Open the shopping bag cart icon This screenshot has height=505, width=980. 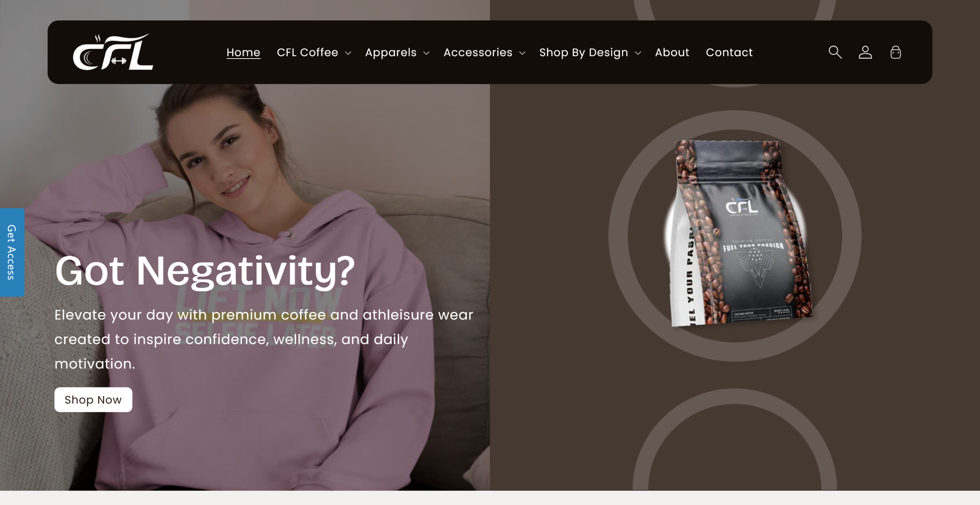895,52
